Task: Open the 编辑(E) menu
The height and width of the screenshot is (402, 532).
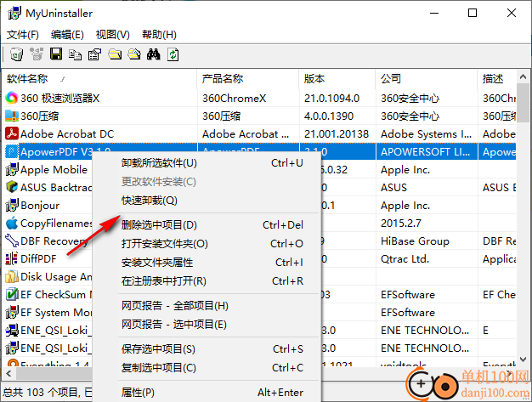Action: pyautogui.click(x=67, y=35)
